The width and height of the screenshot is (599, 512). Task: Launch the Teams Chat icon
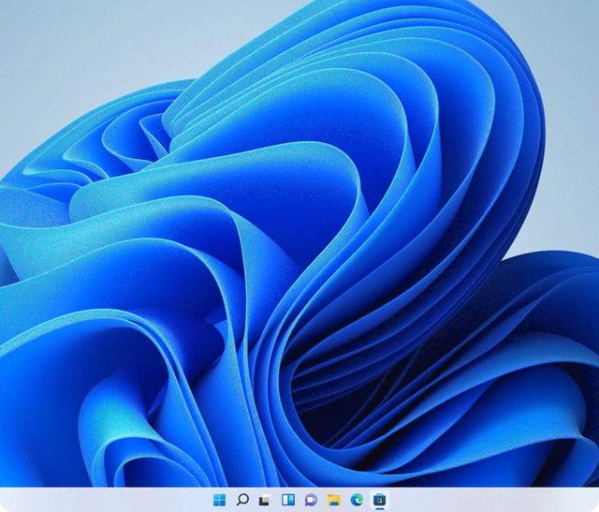click(x=311, y=500)
